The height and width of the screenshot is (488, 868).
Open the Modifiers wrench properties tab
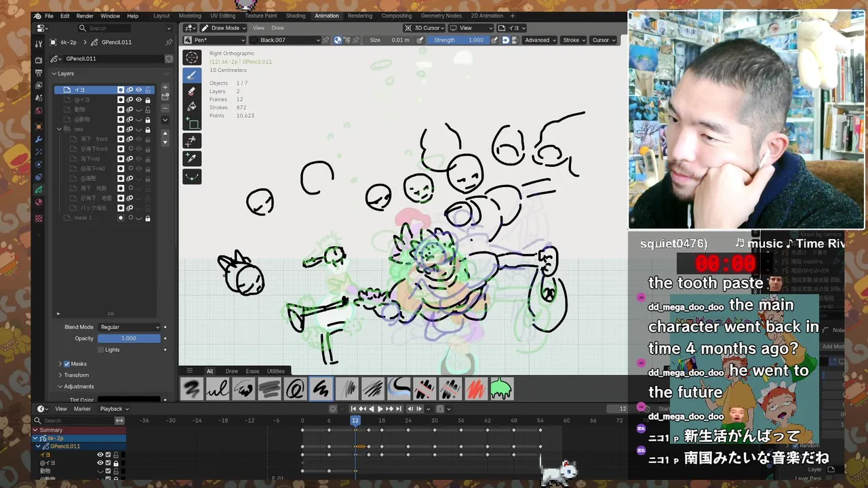click(x=39, y=139)
